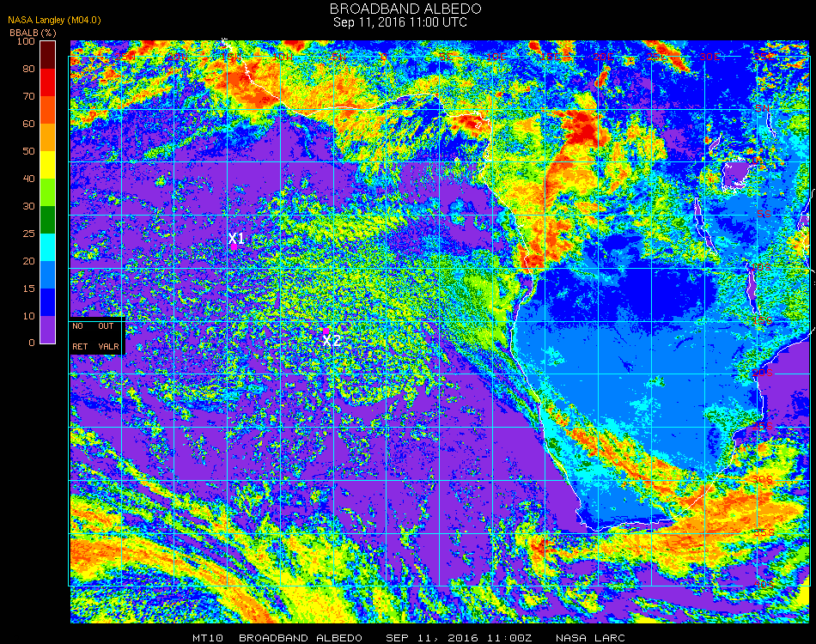
Task: Click the red 70-80% color bar segment
Action: 47,82
